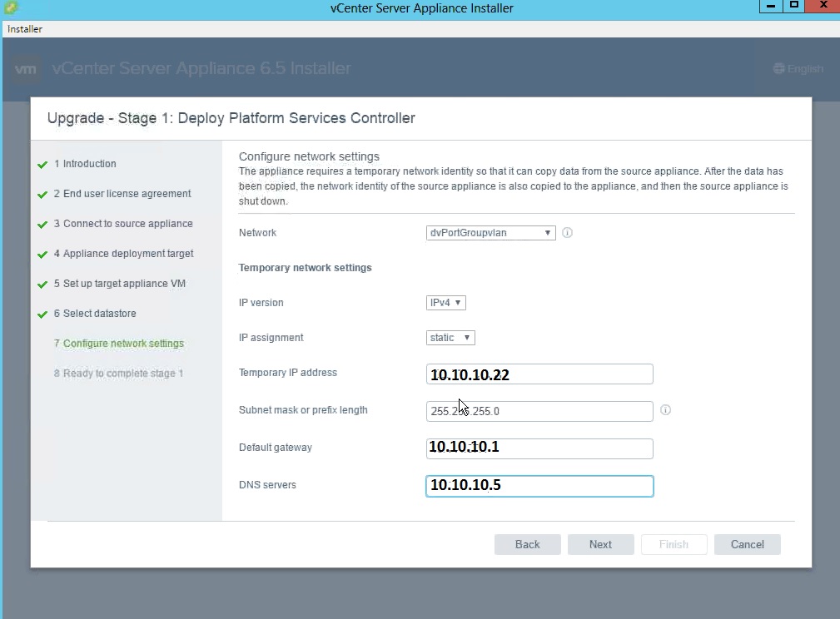The height and width of the screenshot is (619, 840).
Task: Select step 5 Set up target appliance VM
Action: (124, 284)
